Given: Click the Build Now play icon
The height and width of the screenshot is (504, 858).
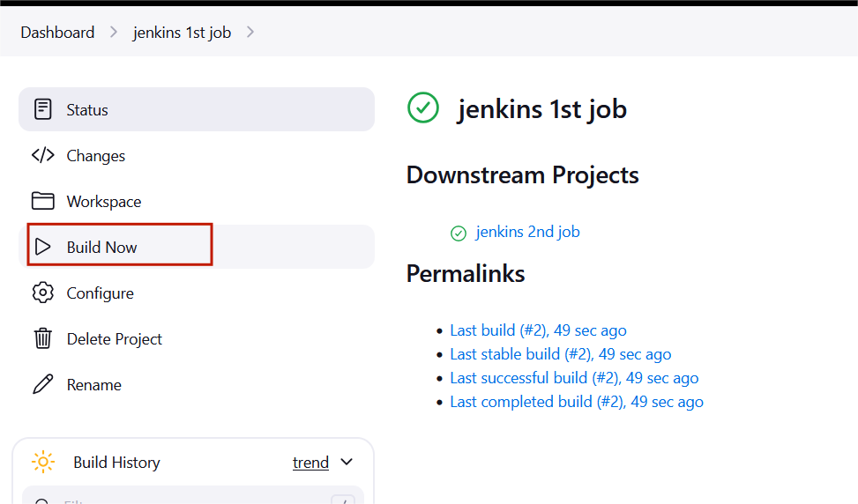Looking at the screenshot, I should [42, 247].
